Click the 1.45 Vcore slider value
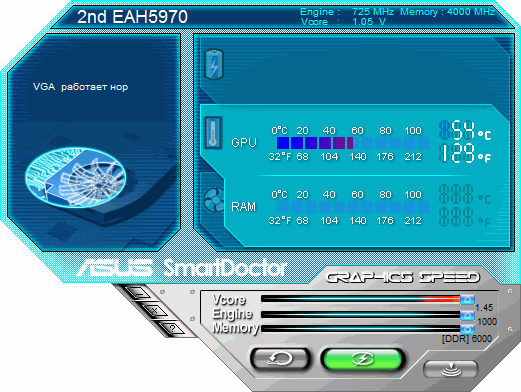 pos(484,307)
